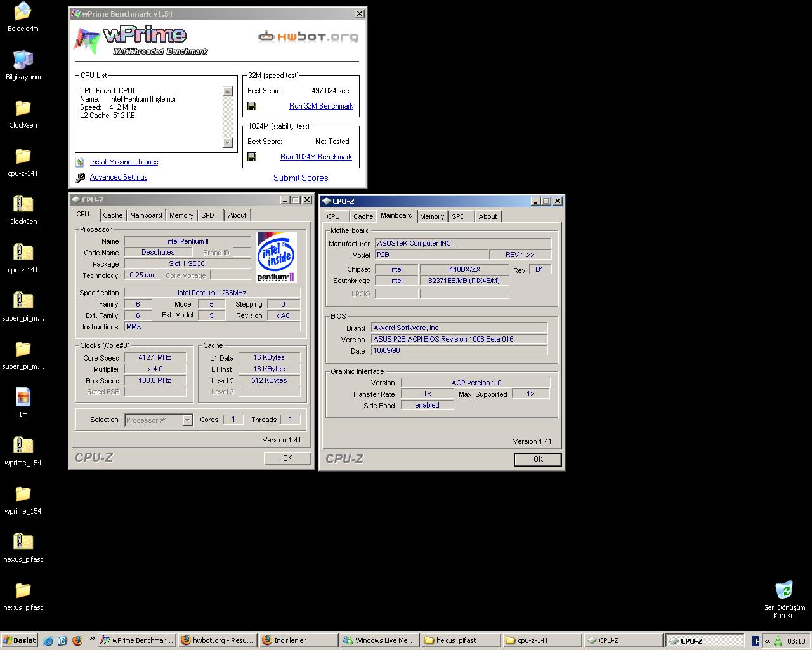Click the Messenger icon in system tray
The width and height of the screenshot is (812, 650).
(x=778, y=641)
